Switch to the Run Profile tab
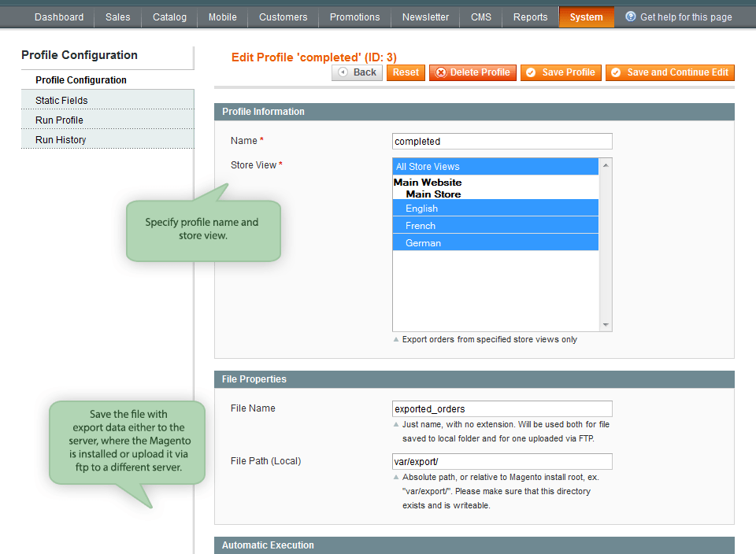This screenshot has width=756, height=554. tap(59, 120)
